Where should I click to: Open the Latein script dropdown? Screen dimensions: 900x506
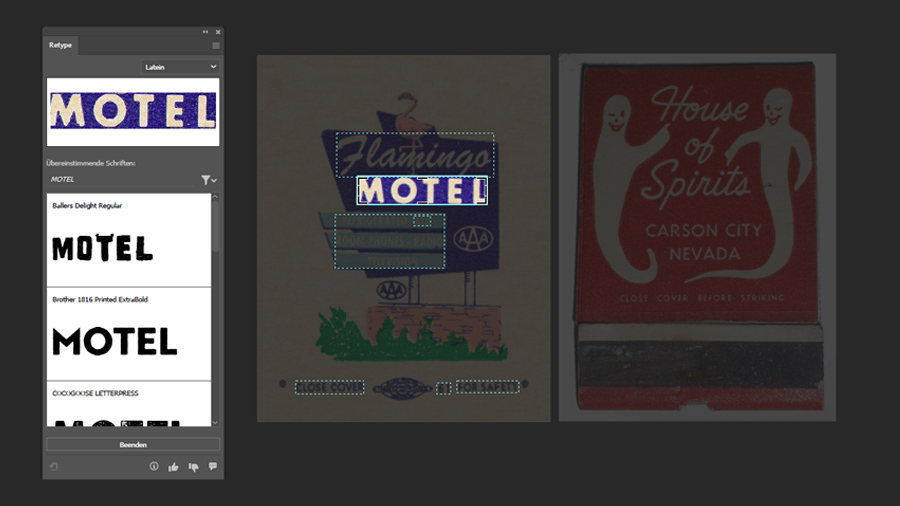click(180, 67)
